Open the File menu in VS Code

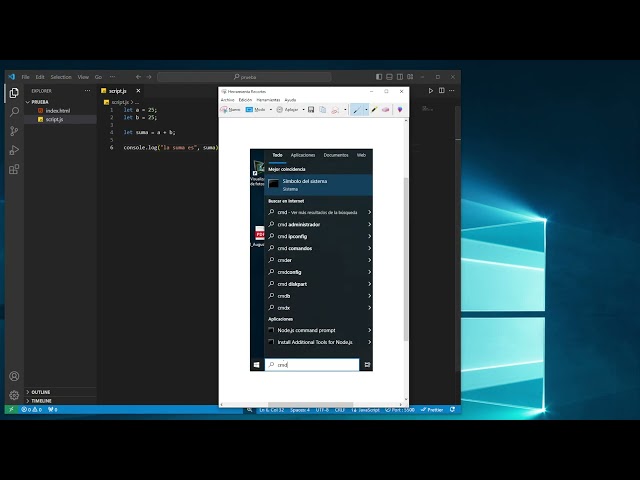point(25,77)
